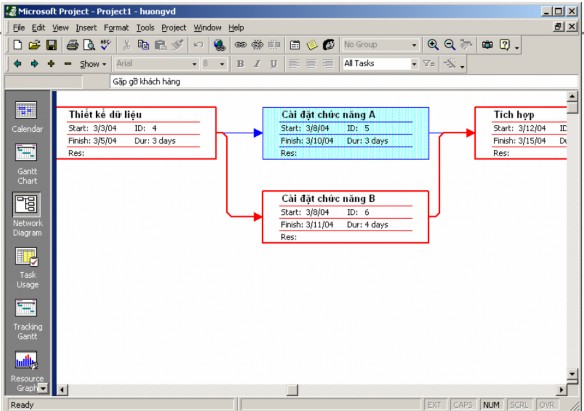Image resolution: width=584 pixels, height=411 pixels.
Task: Click View Bar scroll down arrow
Action: pos(43,388)
